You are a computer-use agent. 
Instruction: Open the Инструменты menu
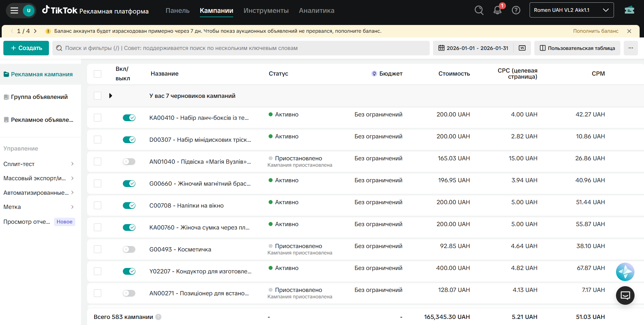pyautogui.click(x=266, y=10)
